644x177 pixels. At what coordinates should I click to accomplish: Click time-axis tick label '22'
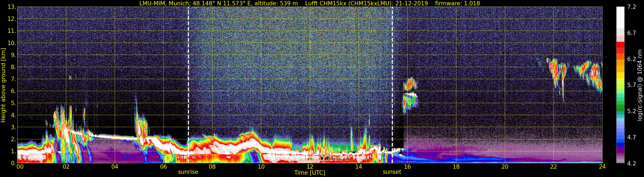(554, 167)
